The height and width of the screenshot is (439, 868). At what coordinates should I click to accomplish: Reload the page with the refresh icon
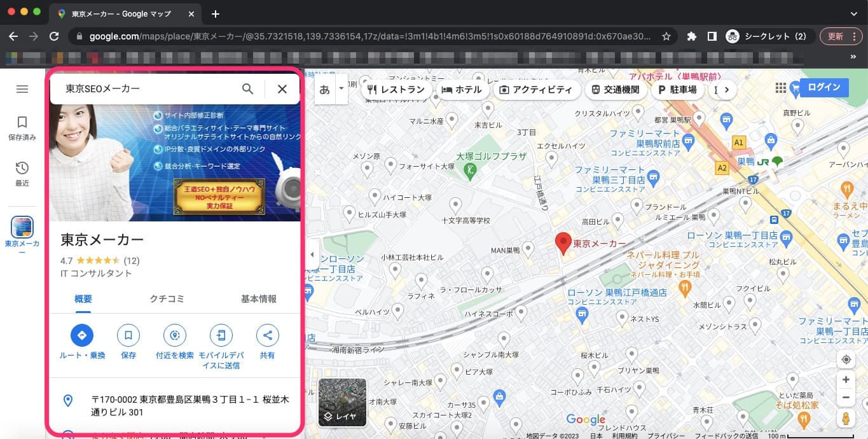[x=54, y=36]
